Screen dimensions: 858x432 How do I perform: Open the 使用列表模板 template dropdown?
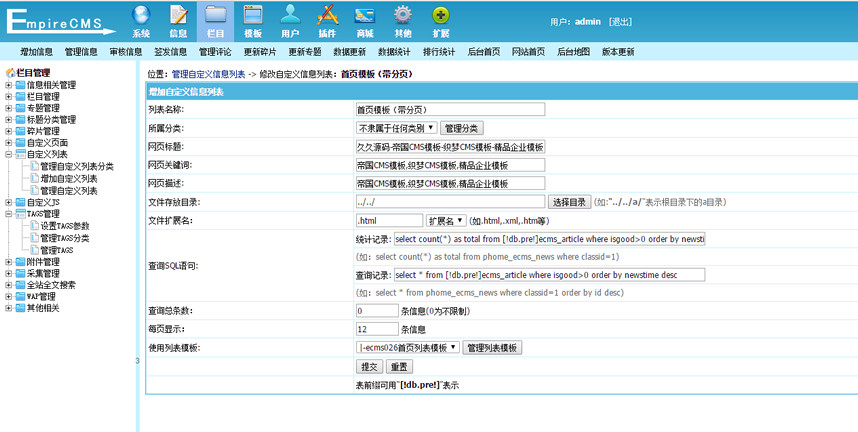(408, 348)
